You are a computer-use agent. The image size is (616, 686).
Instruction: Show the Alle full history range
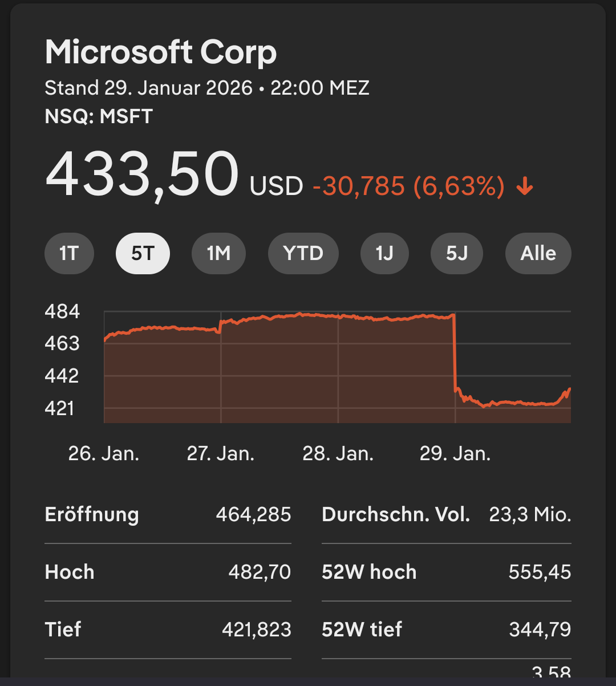[x=538, y=253]
